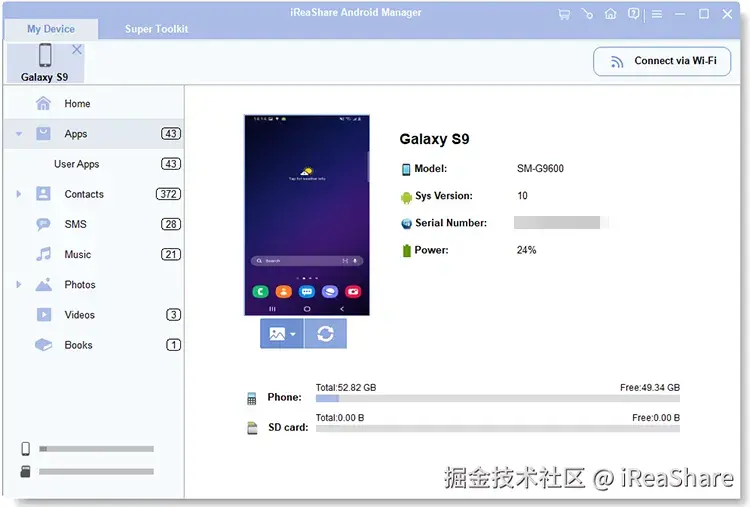Open the help feedback icon in title bar

point(633,14)
